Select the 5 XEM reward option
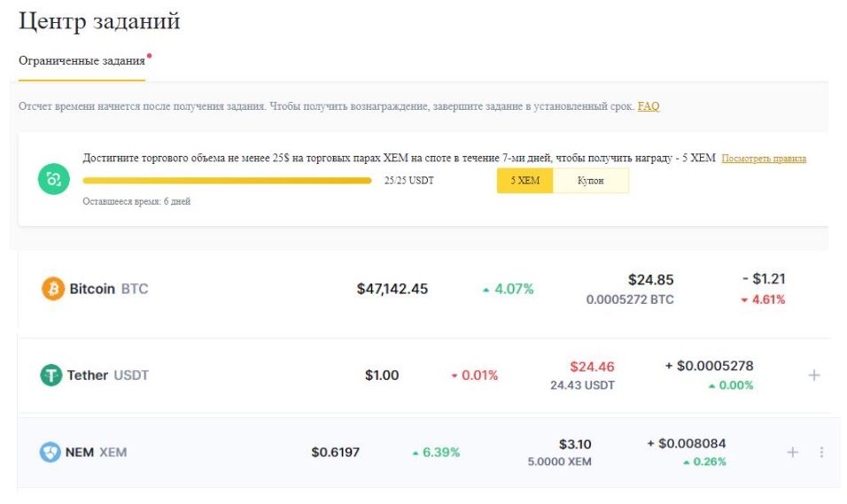The image size is (847, 504). (x=525, y=181)
